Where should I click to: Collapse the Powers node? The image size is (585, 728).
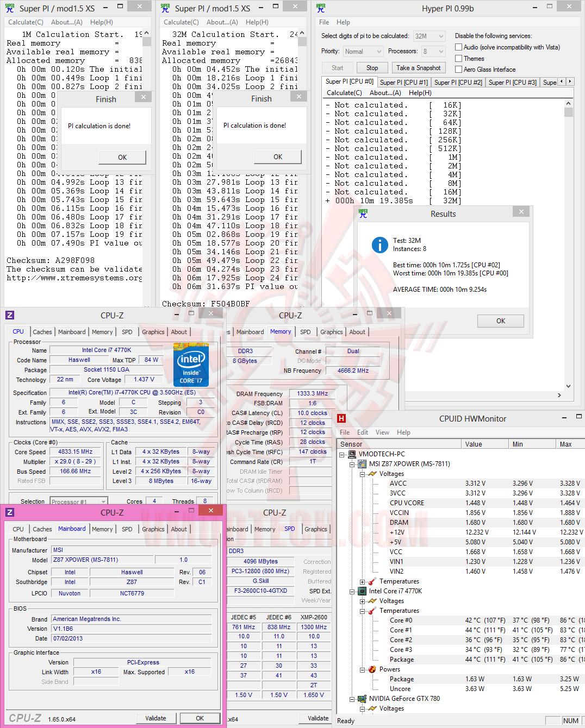point(362,669)
